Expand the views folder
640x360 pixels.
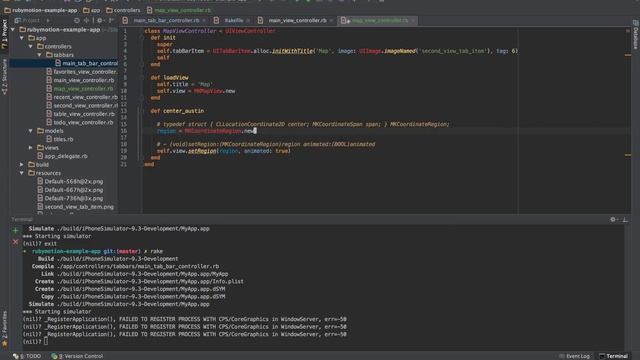31,148
